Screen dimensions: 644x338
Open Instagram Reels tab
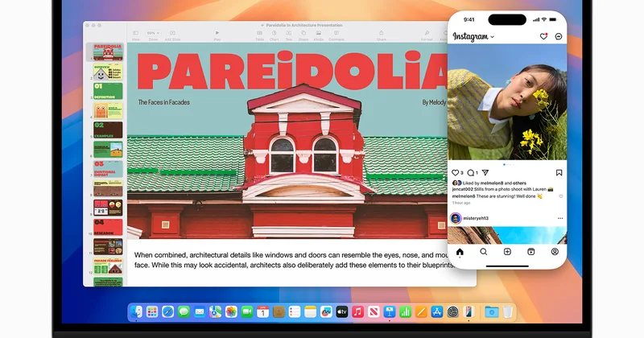tap(531, 252)
